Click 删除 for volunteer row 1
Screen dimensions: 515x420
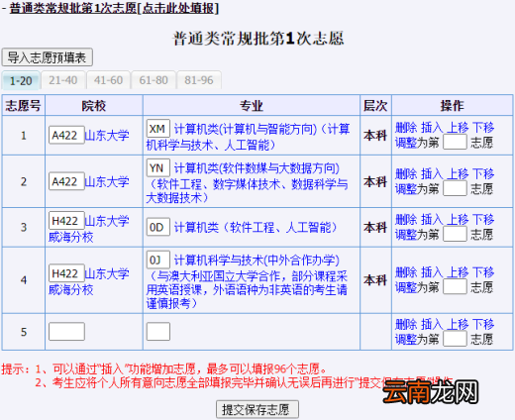[406, 128]
